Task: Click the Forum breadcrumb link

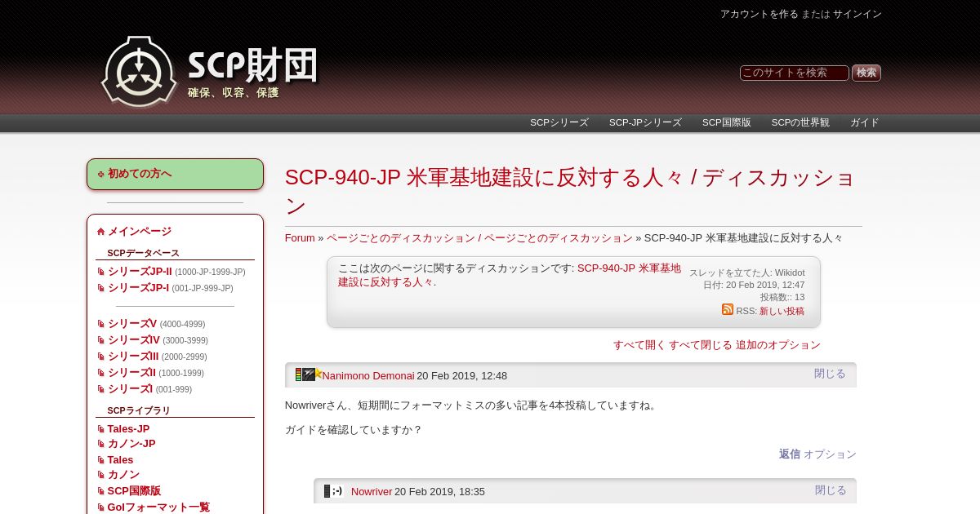Action: tap(300, 238)
